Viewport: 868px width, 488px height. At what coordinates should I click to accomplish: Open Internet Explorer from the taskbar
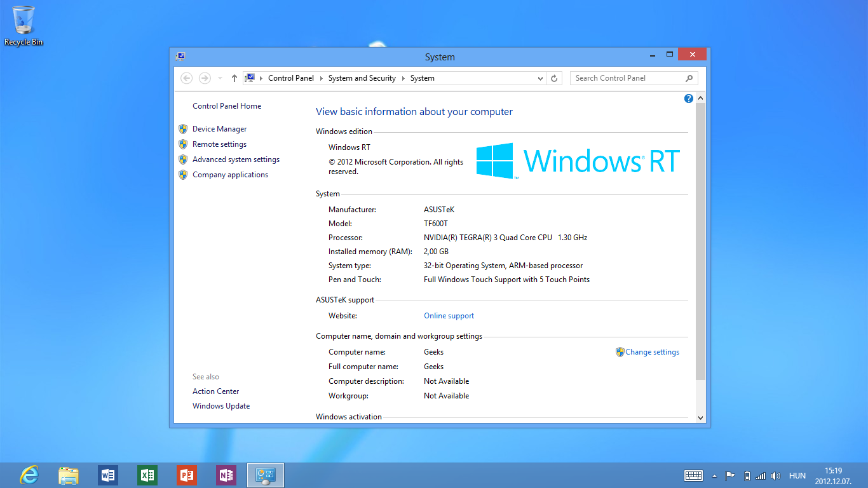point(29,475)
